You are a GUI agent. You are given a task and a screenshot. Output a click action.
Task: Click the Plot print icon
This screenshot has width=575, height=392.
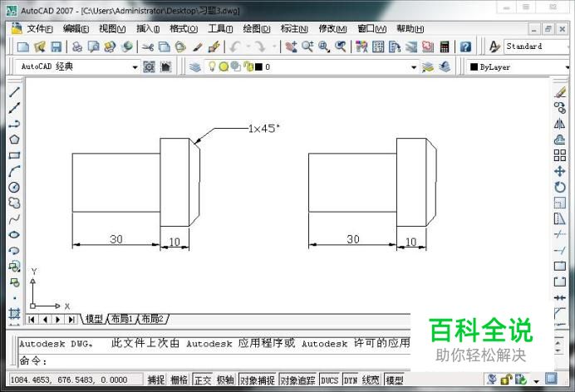coord(77,47)
